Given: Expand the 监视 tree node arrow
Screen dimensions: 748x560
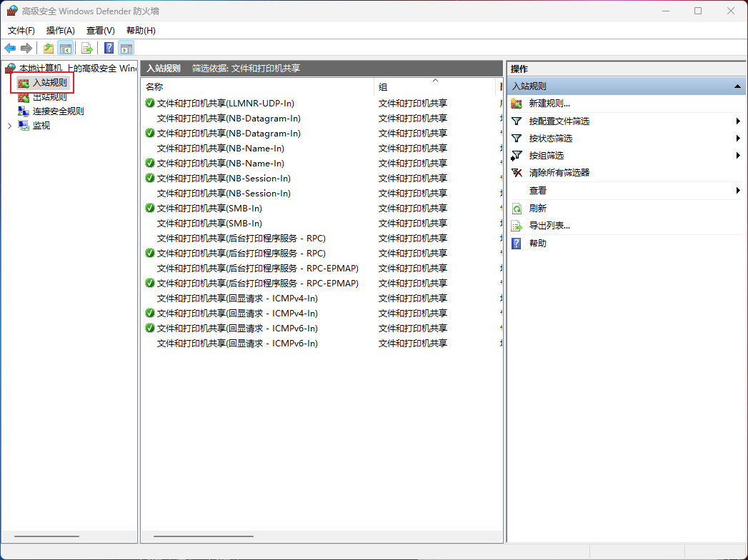Looking at the screenshot, I should pos(9,126).
